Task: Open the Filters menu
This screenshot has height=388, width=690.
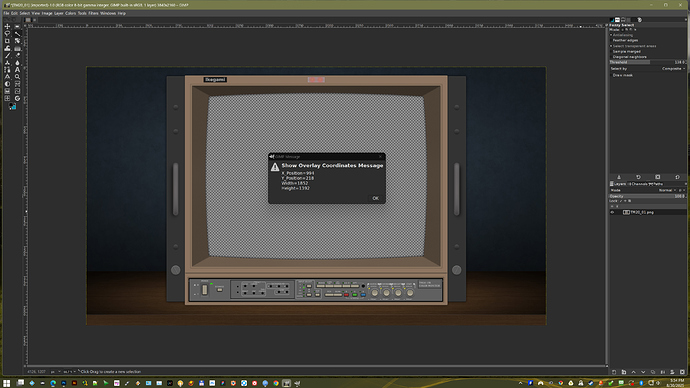Action: 93,13
